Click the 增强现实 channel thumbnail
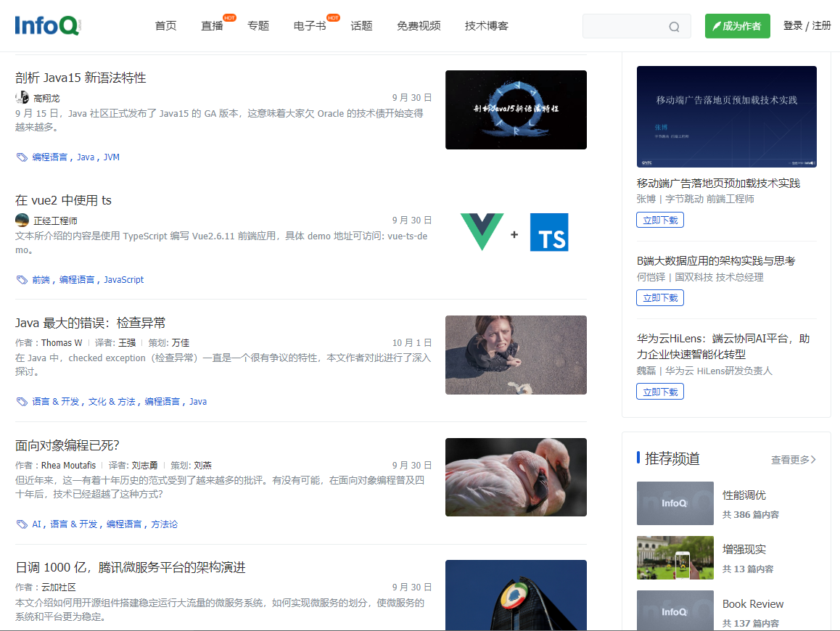840x631 pixels. tap(675, 558)
